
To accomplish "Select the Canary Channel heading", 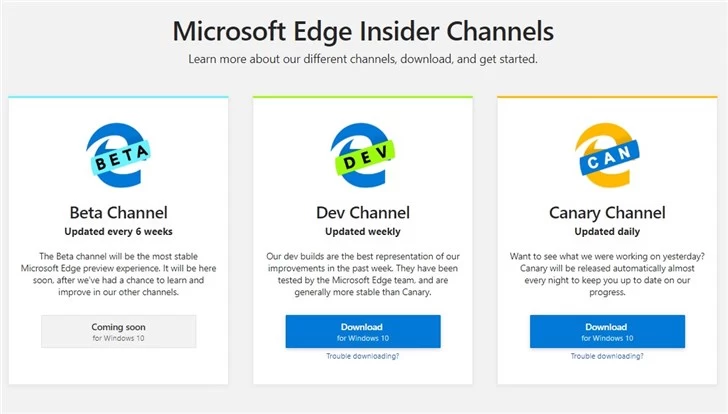I will 607,212.
